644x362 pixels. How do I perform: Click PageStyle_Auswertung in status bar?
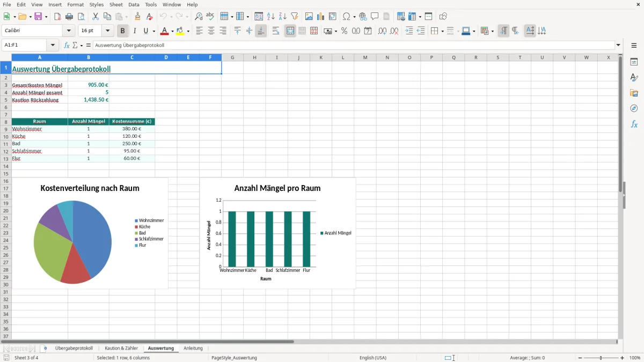(x=234, y=358)
